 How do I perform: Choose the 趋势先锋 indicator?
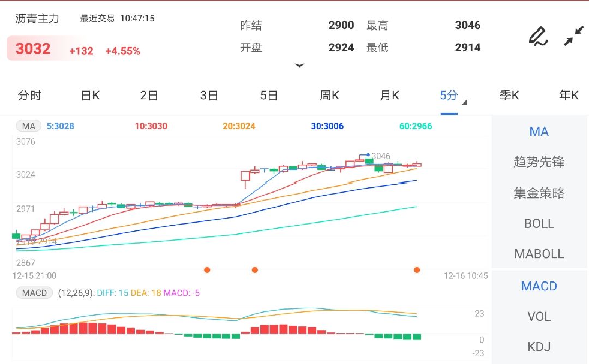(x=539, y=162)
